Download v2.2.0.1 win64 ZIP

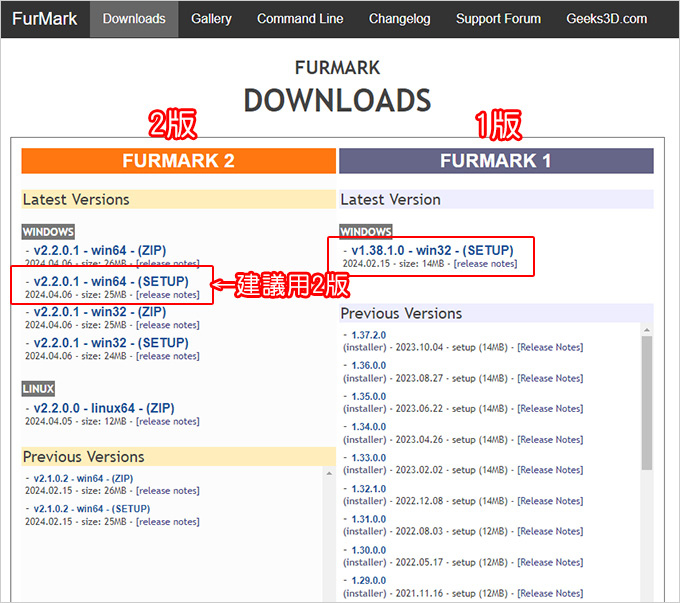100,250
